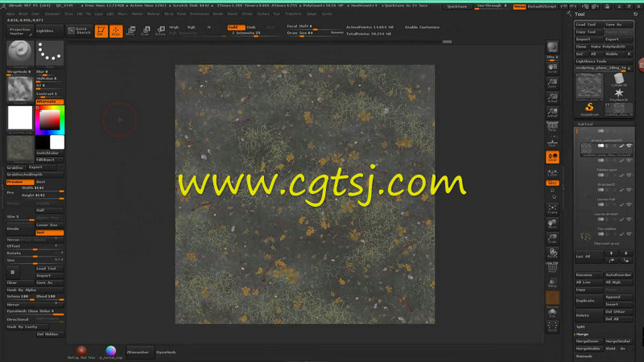Click the MergeDown button
This screenshot has height=362, width=644.
point(589,341)
